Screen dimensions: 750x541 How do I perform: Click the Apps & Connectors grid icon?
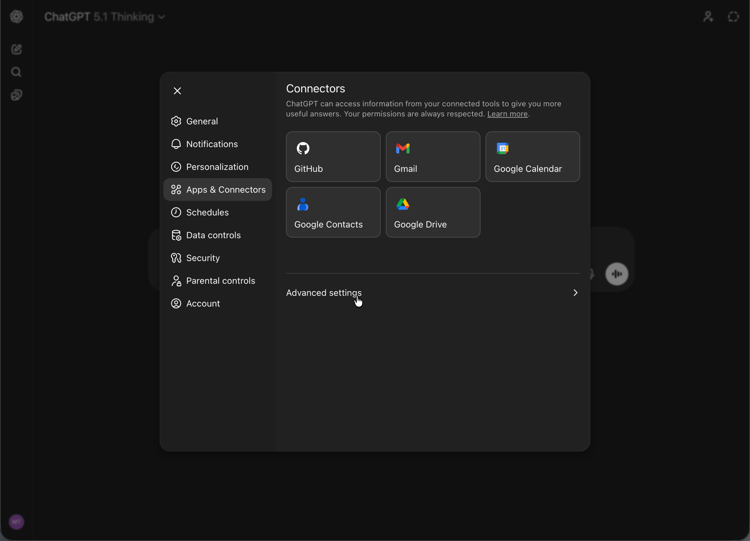(176, 189)
